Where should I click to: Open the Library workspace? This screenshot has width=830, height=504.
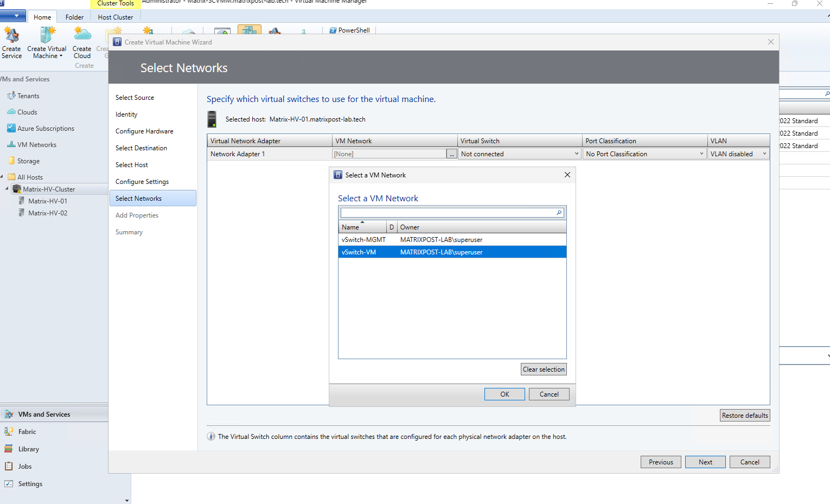pos(29,449)
